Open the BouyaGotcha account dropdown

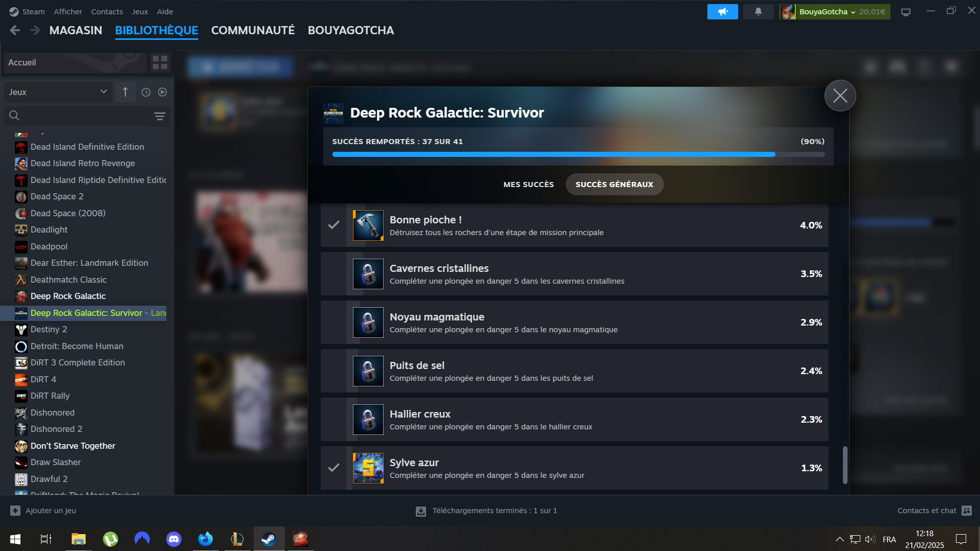835,12
